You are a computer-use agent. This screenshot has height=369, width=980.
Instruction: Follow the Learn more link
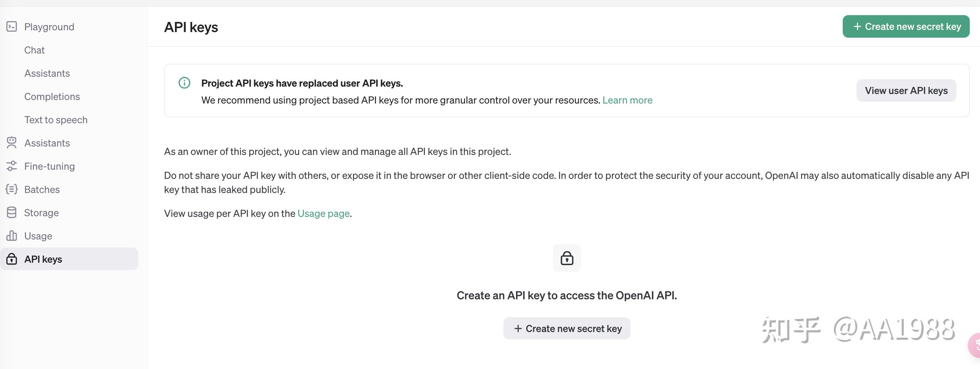click(x=627, y=100)
